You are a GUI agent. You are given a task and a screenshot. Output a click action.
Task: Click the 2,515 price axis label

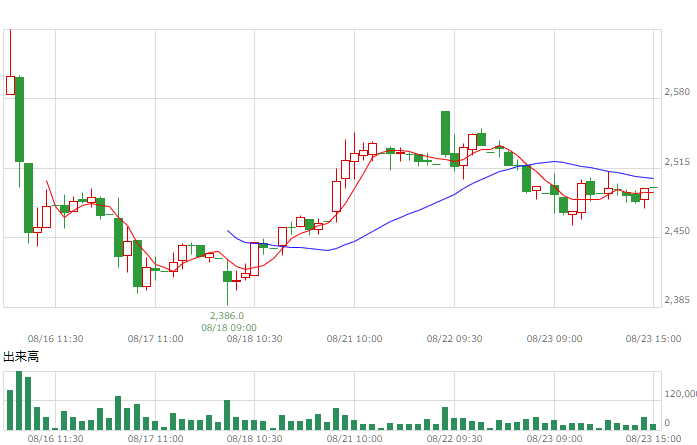coord(677,162)
